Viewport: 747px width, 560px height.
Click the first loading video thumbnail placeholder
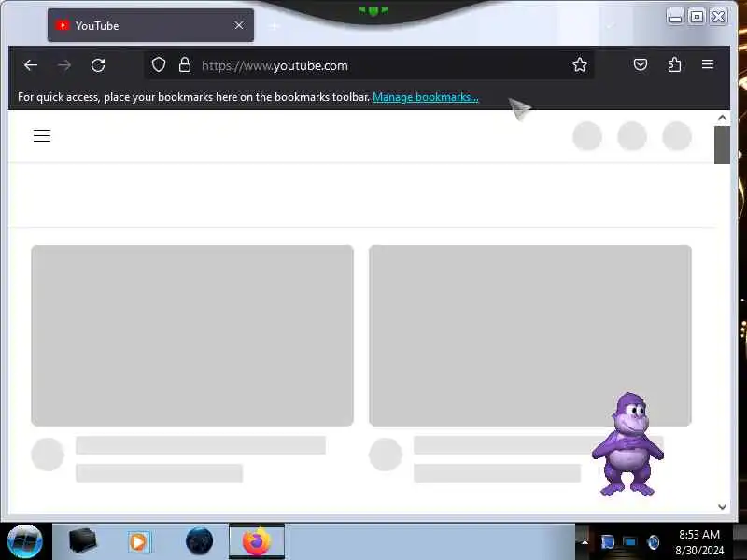(x=192, y=335)
